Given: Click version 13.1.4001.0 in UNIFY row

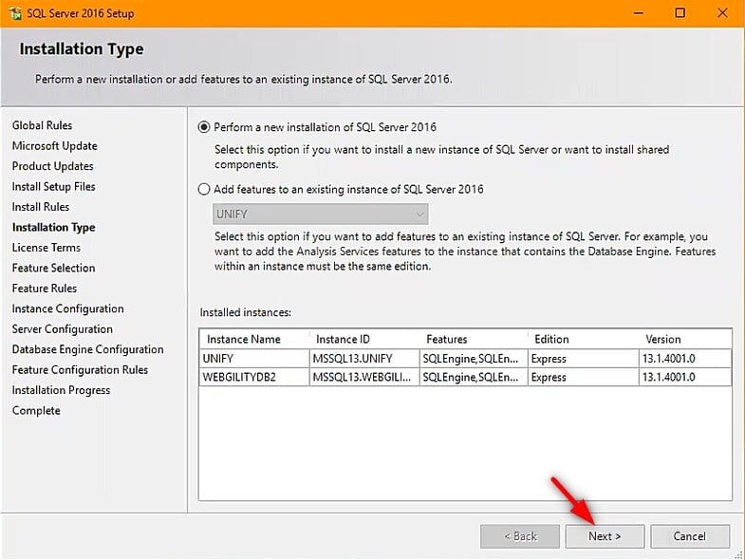Looking at the screenshot, I should 684,359.
